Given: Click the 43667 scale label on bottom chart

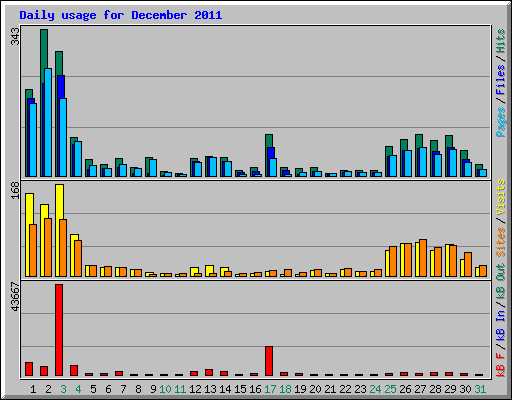Looking at the screenshot, I should (x=15, y=297).
